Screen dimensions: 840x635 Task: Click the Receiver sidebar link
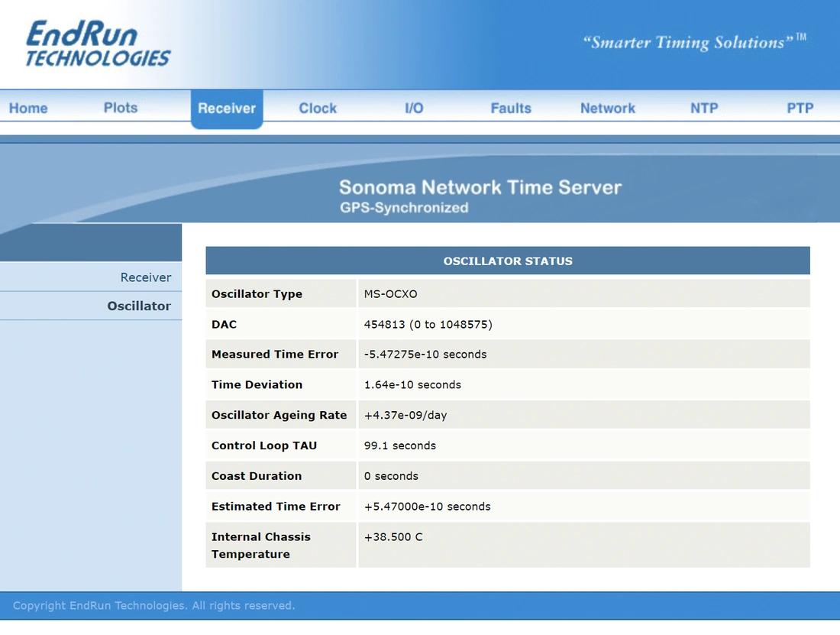[146, 277]
